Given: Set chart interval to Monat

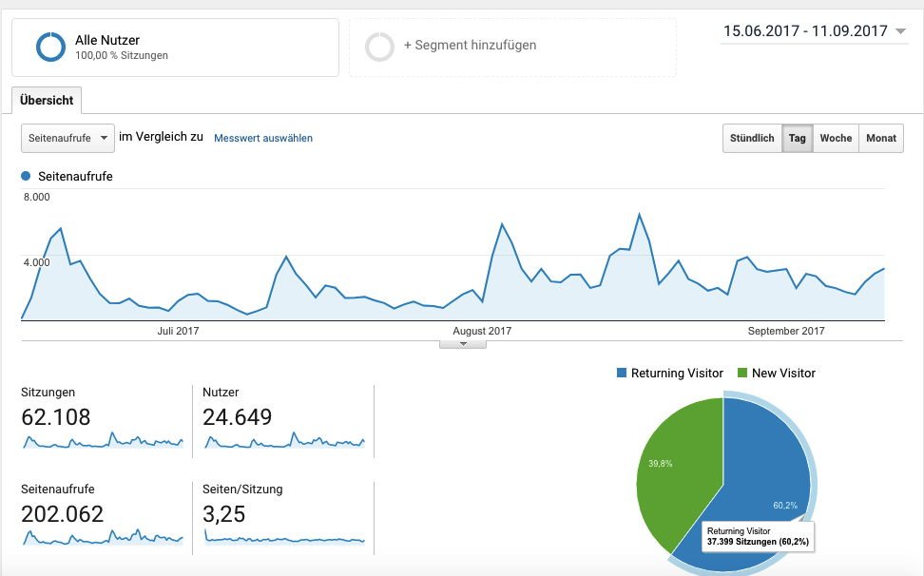Looking at the screenshot, I should coord(881,138).
